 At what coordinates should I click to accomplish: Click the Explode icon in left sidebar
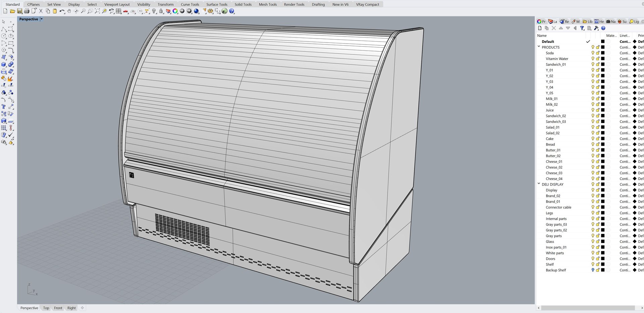point(11,78)
